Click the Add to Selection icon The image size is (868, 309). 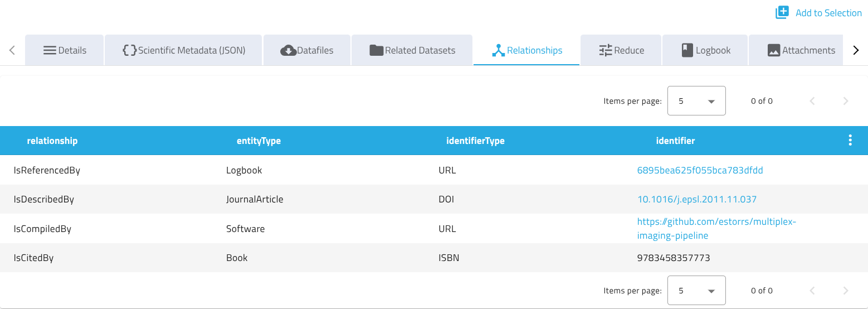[782, 12]
